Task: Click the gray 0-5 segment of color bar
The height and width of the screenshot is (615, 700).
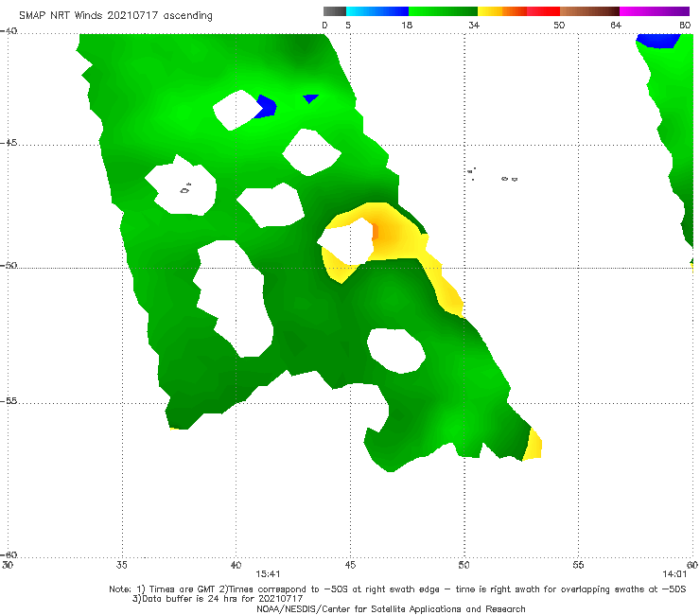Action: tap(335, 11)
